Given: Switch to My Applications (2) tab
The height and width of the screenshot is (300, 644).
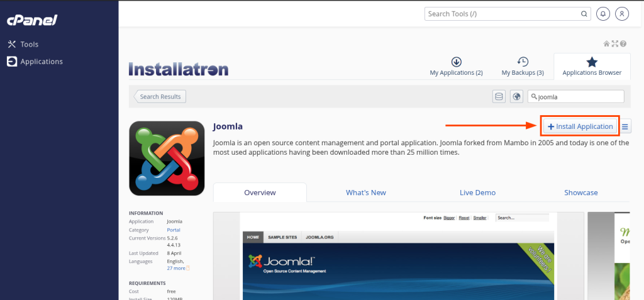Looking at the screenshot, I should [457, 67].
